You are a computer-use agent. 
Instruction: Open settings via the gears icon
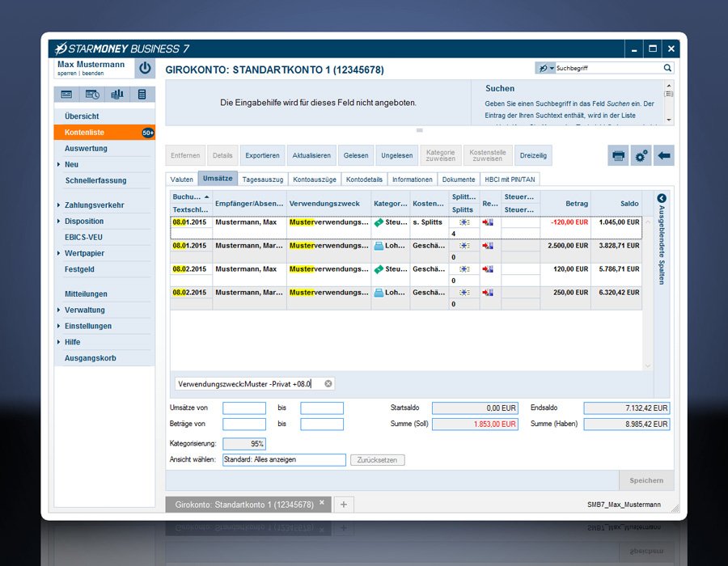point(641,156)
